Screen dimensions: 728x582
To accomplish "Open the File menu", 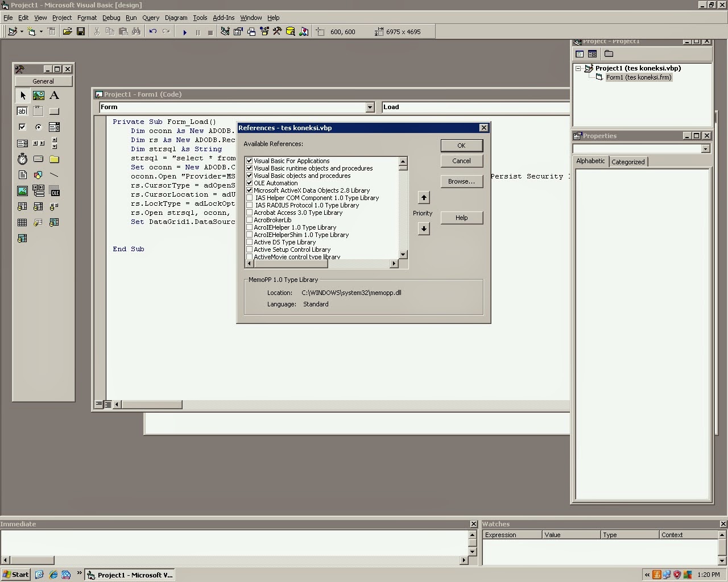I will (x=8, y=18).
